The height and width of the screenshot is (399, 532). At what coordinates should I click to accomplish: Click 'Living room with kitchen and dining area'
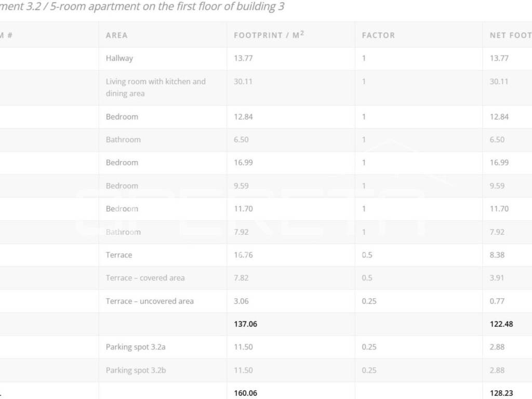[x=155, y=87]
